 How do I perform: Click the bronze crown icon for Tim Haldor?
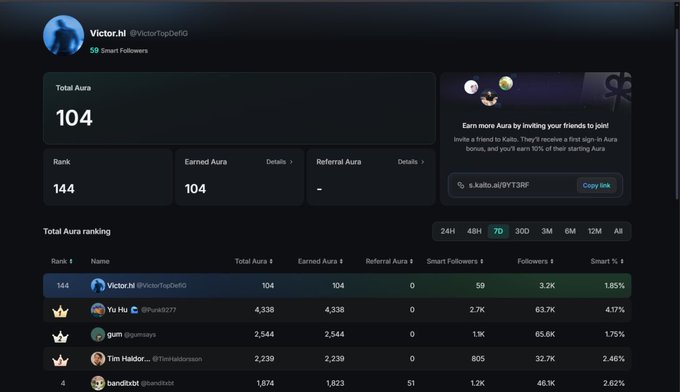[x=60, y=360]
